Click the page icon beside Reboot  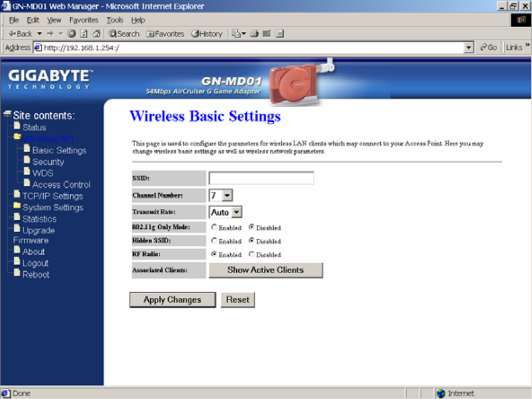pyautogui.click(x=17, y=273)
